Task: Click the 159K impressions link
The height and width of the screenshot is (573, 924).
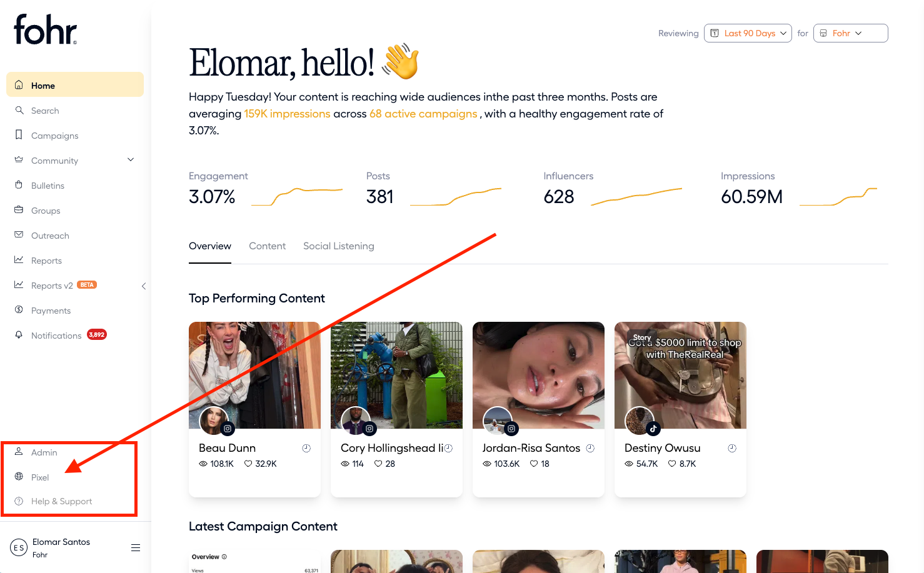Action: pos(287,114)
